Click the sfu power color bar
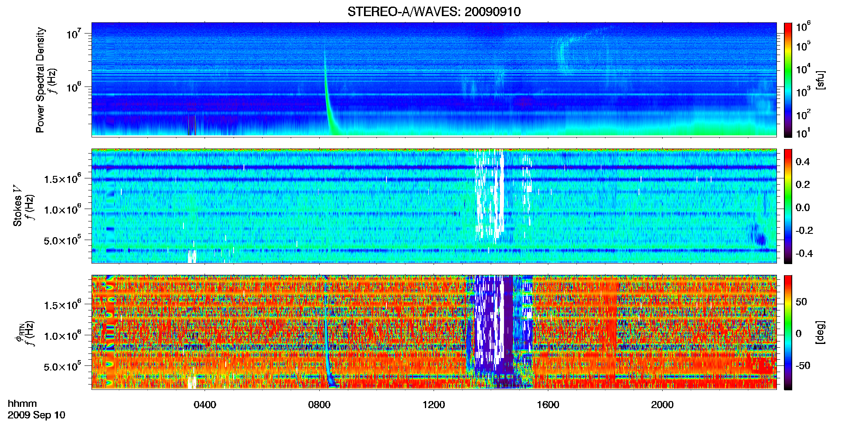868x447 pixels. tap(788, 80)
